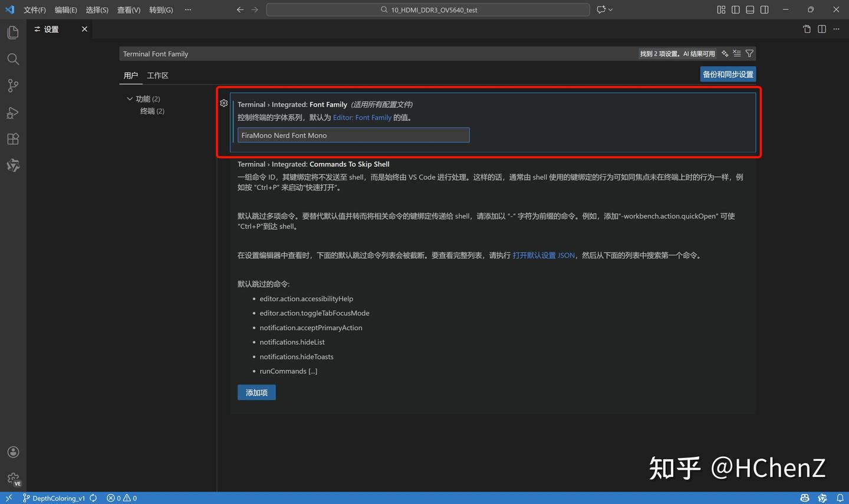Viewport: 849px width, 504px height.
Task: Switch to the 工作区 settings tab
Action: [x=157, y=75]
